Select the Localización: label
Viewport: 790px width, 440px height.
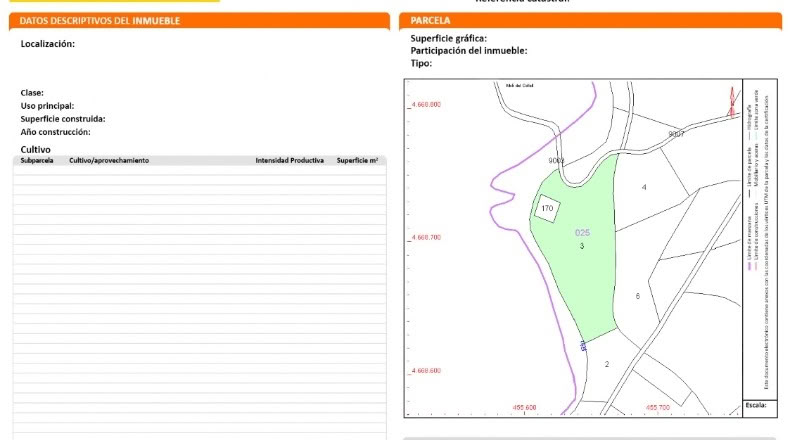coord(47,44)
